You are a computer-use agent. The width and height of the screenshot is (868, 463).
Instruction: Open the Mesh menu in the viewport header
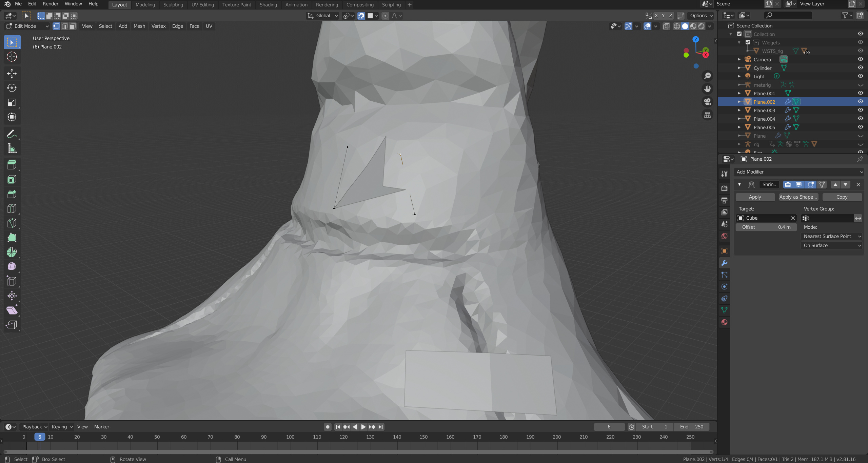click(139, 26)
